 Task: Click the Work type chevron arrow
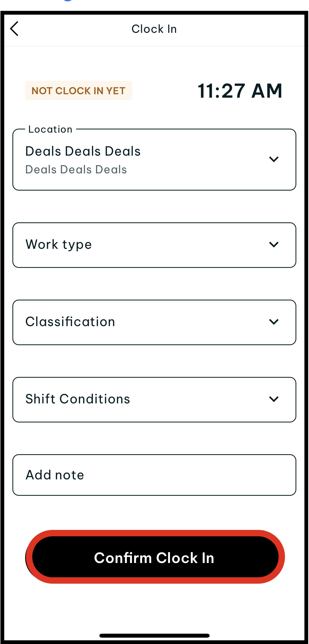coord(274,245)
